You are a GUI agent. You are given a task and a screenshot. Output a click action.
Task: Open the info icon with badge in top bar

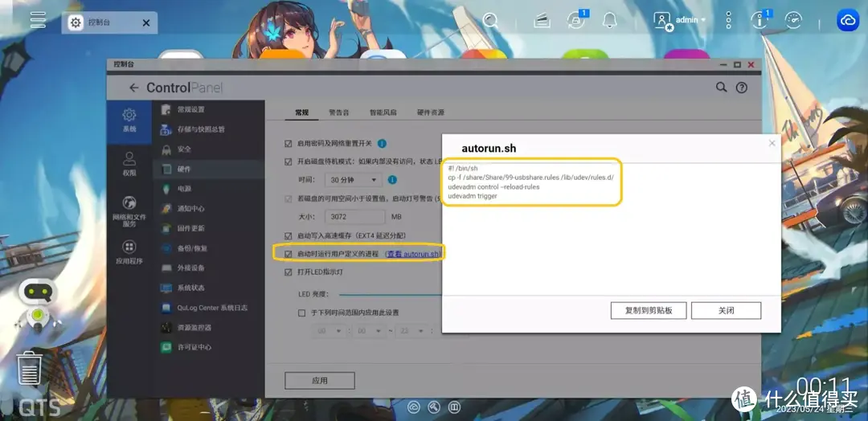760,20
